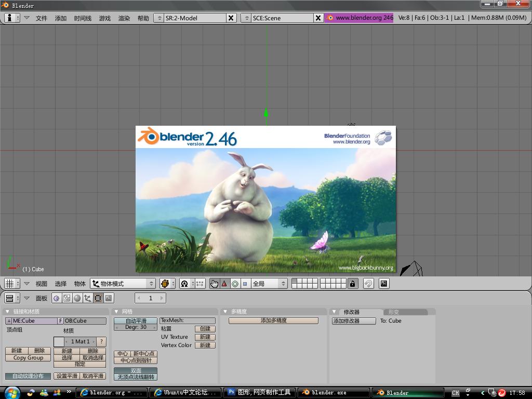
Task: Click the 中心点到指针 button
Action: (x=136, y=361)
